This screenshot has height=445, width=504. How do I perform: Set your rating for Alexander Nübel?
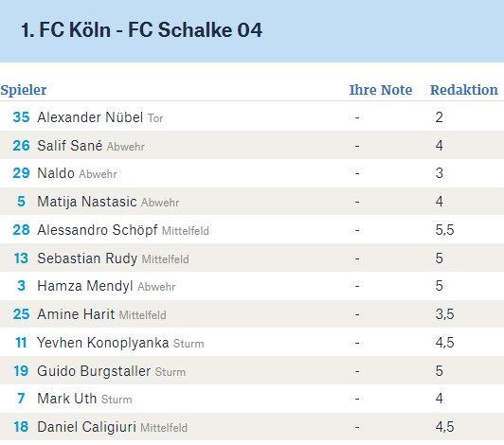tap(357, 117)
